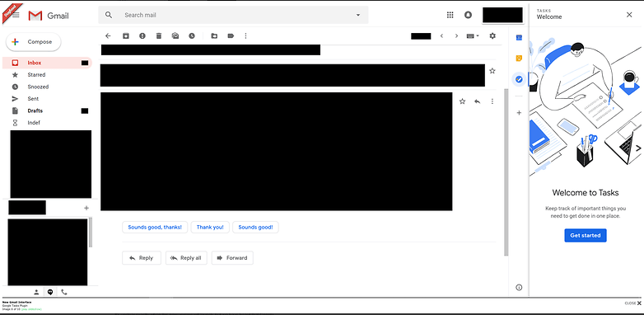Click the reply arrow on message
Viewport: 644px width, 315px height.
pos(477,101)
